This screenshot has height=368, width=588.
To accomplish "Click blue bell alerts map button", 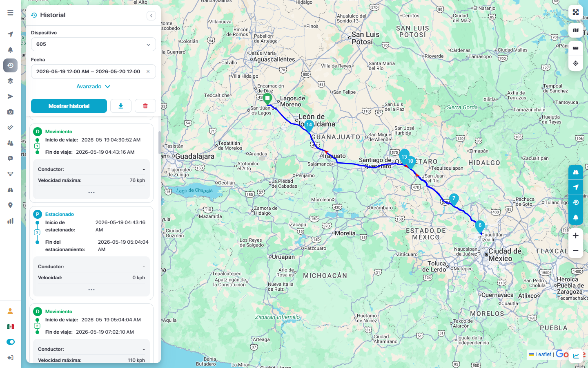I will tap(576, 218).
